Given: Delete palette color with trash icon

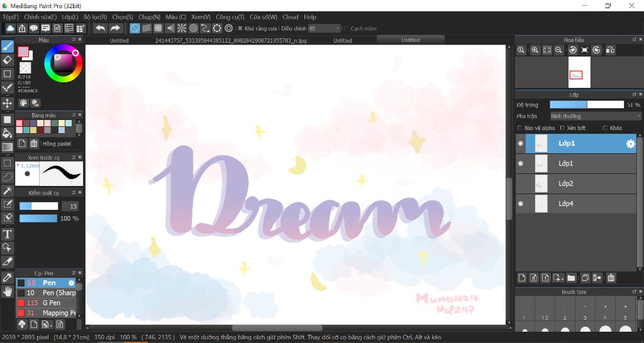Looking at the screenshot, I should (34, 144).
